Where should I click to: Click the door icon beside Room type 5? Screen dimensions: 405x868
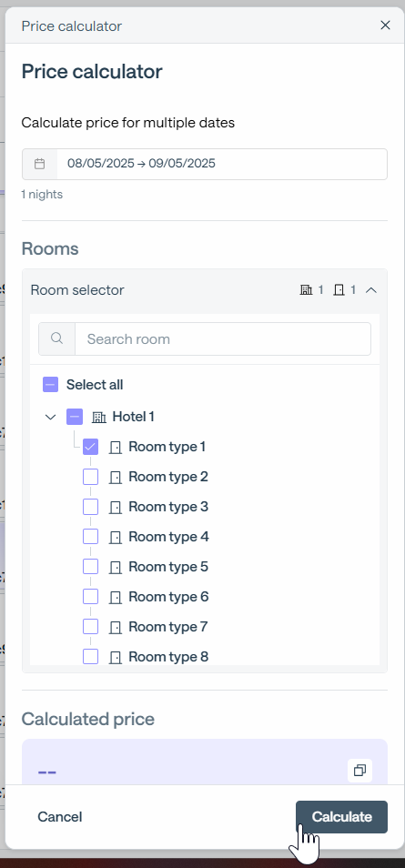pyautogui.click(x=116, y=568)
